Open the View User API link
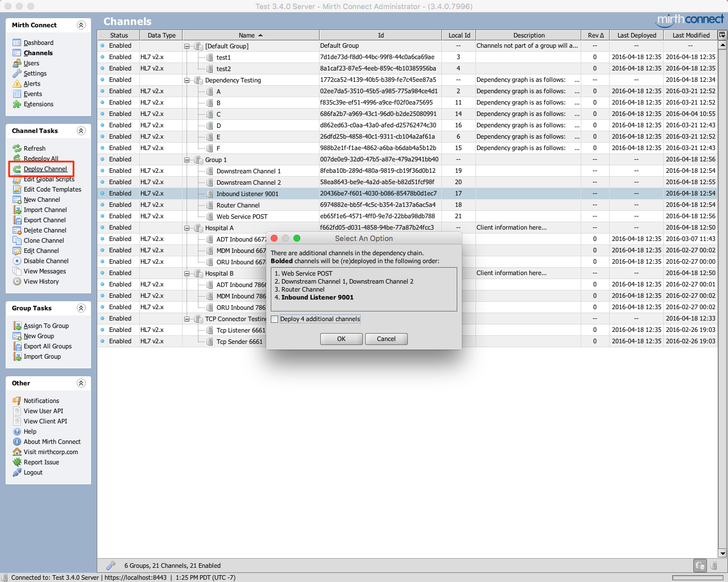728x582 pixels. point(43,411)
